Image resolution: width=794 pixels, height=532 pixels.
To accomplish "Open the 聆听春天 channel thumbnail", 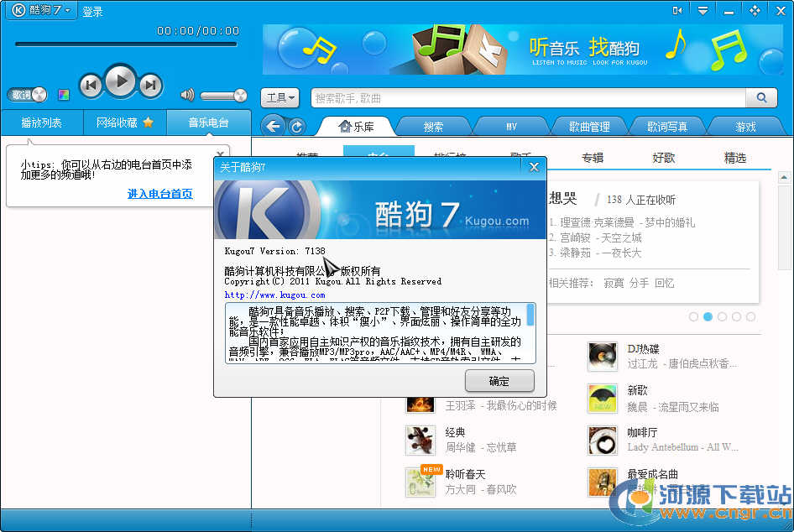I will tap(421, 482).
